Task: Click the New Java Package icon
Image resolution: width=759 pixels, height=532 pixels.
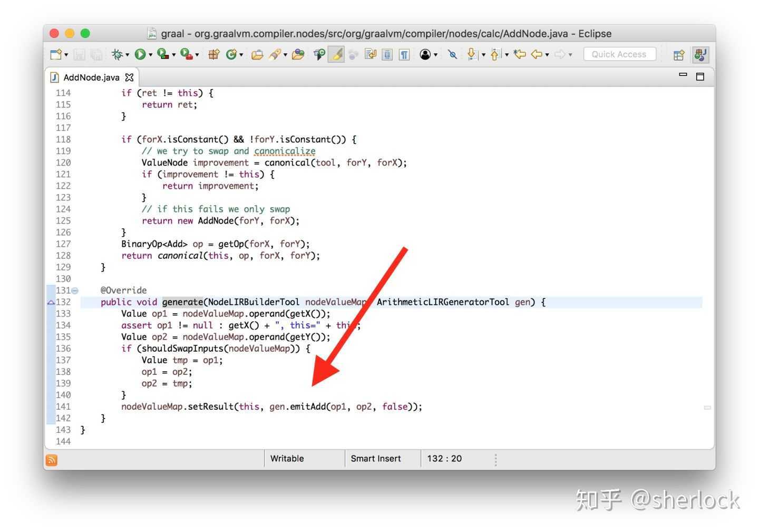Action: (213, 54)
